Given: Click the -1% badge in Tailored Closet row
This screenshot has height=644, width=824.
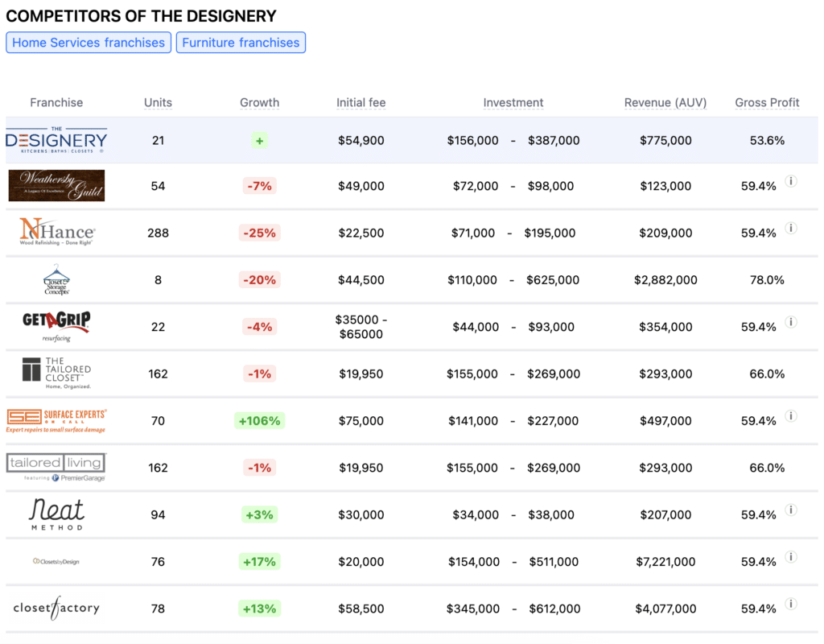Looking at the screenshot, I should pos(260,374).
